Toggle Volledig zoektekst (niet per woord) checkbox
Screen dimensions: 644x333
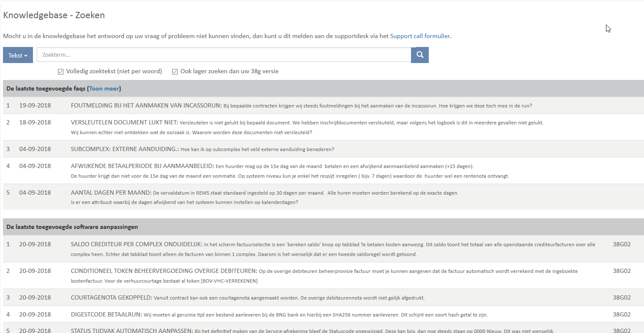pyautogui.click(x=60, y=72)
